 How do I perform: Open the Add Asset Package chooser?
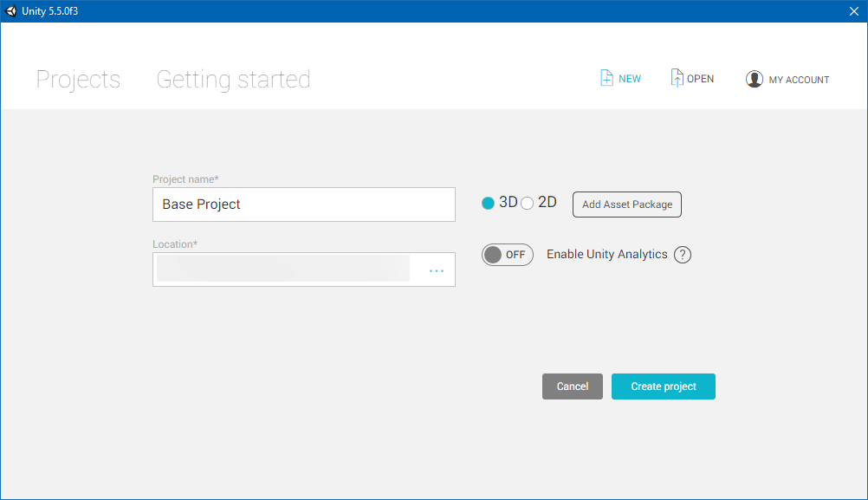coord(626,205)
